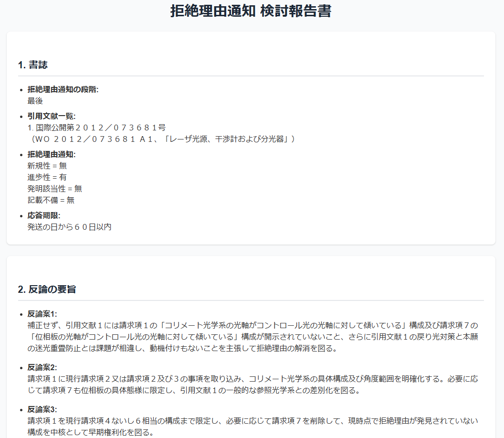
Task: Click the label 反論案3:
Action: pyautogui.click(x=42, y=409)
